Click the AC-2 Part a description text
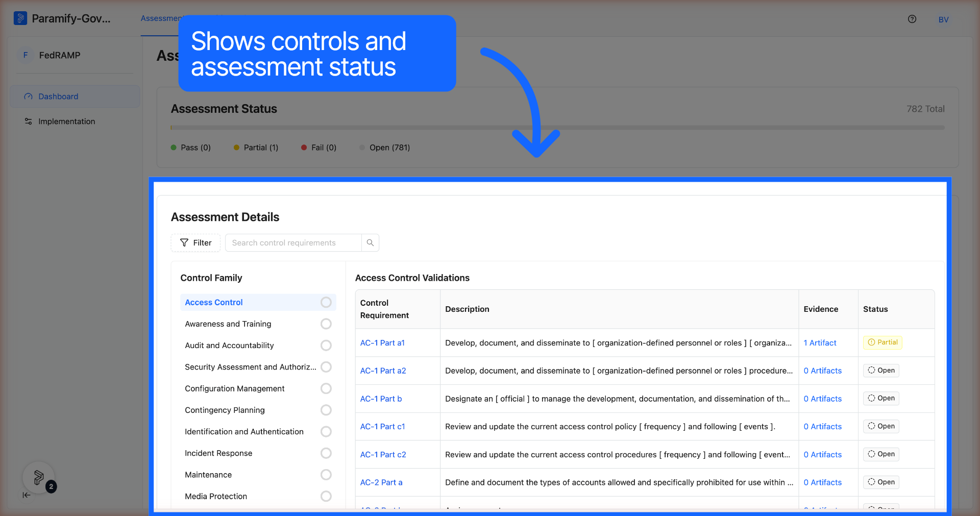The height and width of the screenshot is (516, 980). [619, 482]
